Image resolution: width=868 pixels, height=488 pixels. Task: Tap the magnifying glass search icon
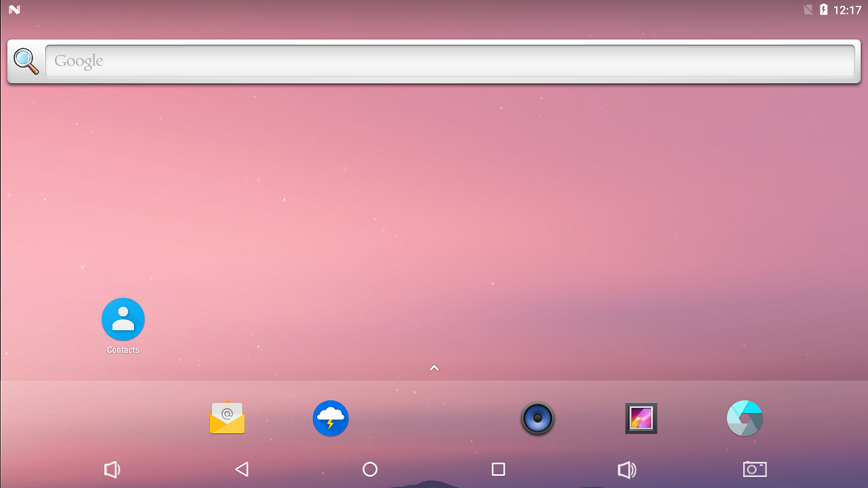click(x=26, y=61)
